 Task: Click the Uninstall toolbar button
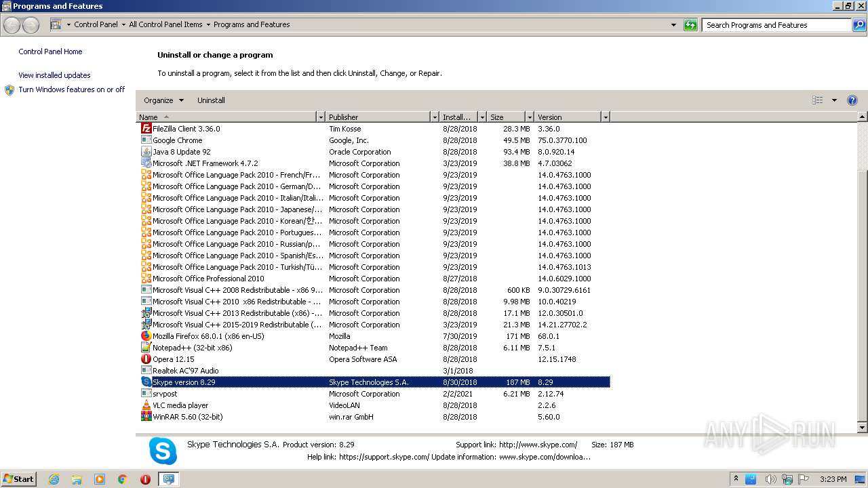coord(211,100)
